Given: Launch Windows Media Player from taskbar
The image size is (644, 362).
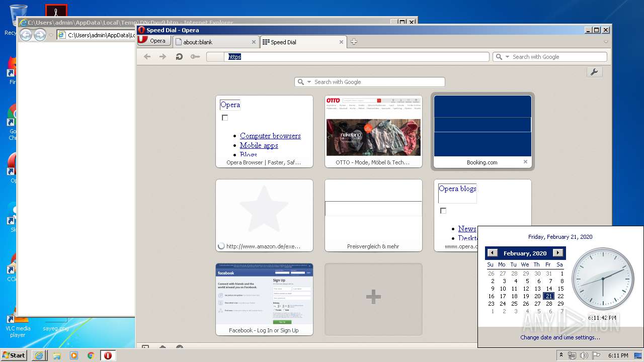Looking at the screenshot, I should click(x=74, y=355).
